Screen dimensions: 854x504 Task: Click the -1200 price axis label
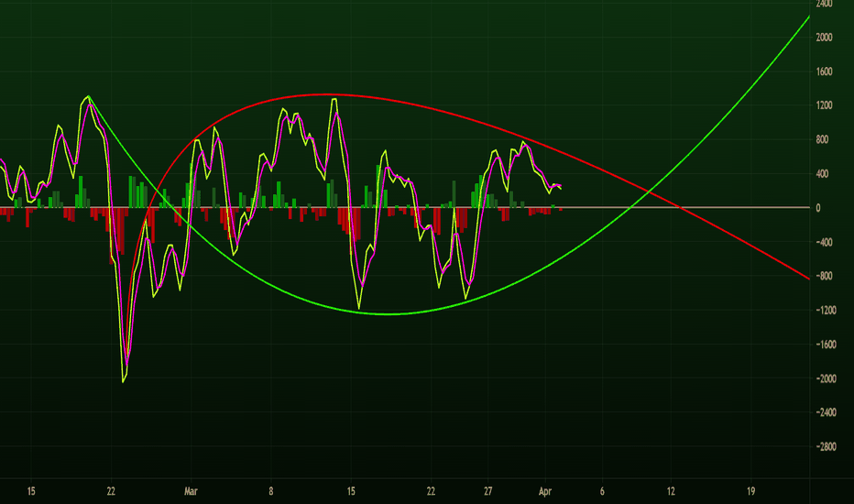(826, 310)
